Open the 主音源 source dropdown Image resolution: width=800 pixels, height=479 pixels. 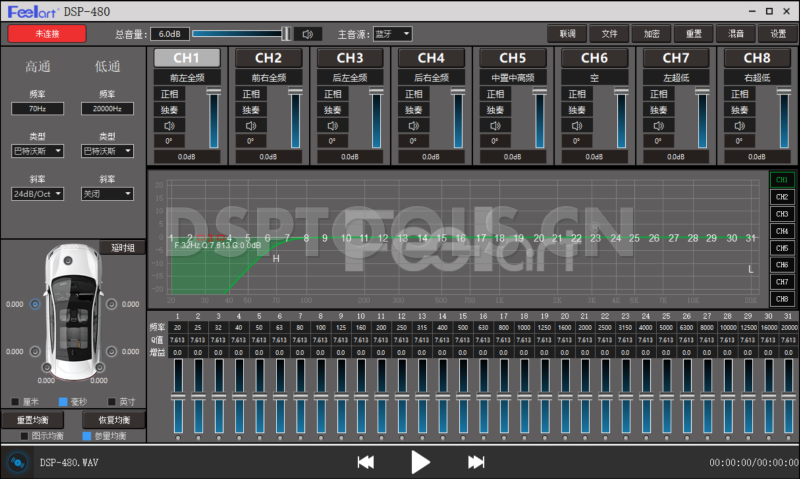pos(392,34)
